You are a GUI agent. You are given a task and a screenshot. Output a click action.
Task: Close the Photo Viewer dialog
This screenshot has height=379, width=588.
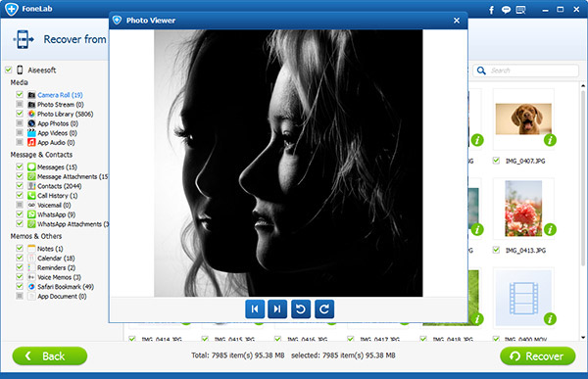[457, 21]
